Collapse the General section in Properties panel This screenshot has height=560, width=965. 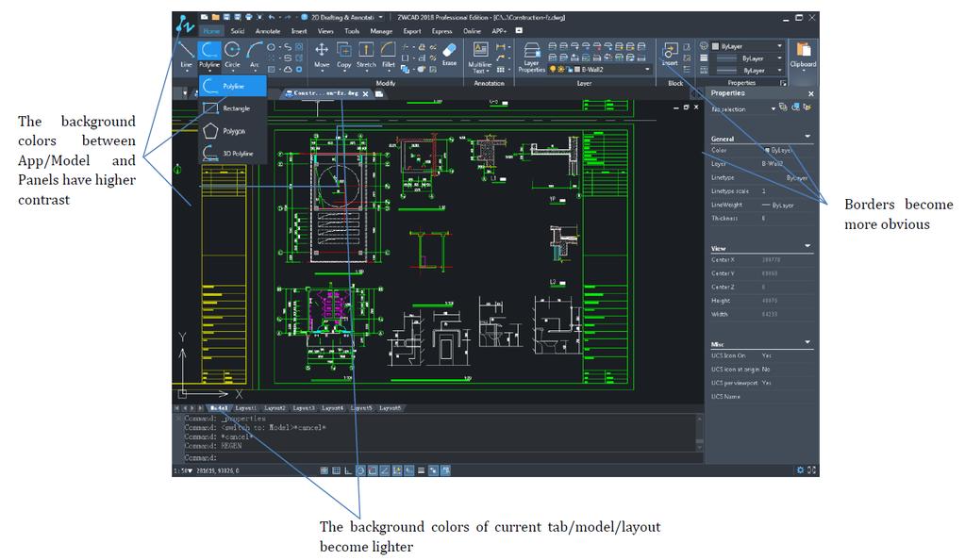coord(807,137)
